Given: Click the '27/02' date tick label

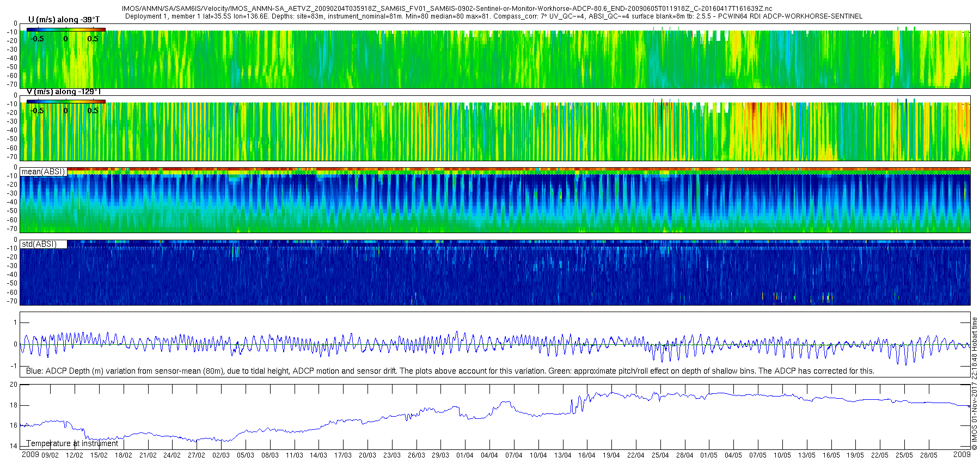Looking at the screenshot, I should [x=197, y=455].
